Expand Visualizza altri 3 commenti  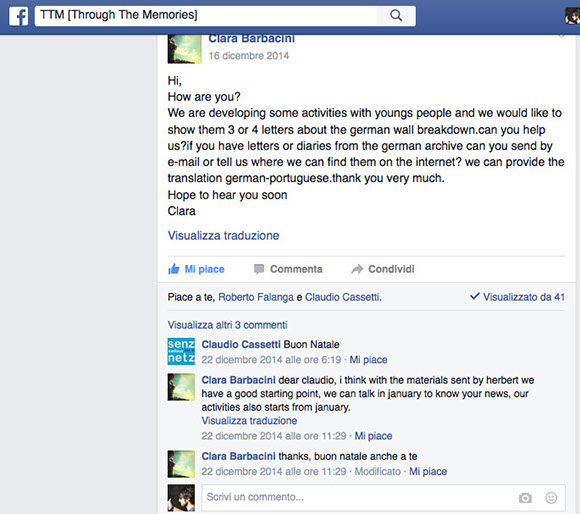click(227, 325)
